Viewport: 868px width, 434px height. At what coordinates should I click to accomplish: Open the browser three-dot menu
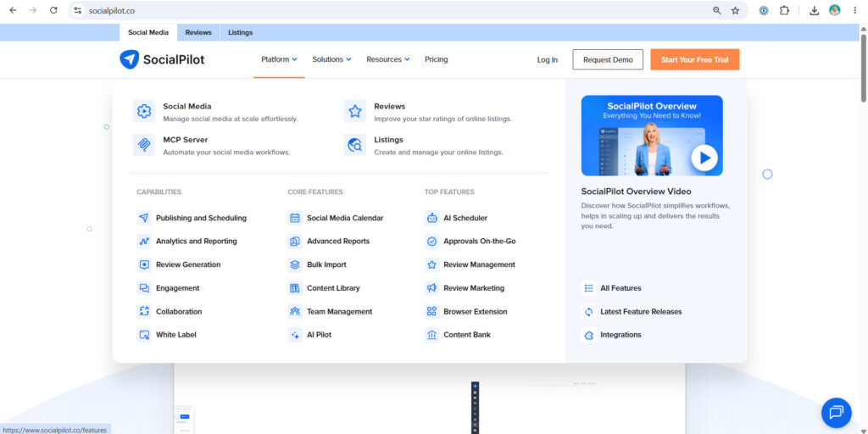point(855,10)
